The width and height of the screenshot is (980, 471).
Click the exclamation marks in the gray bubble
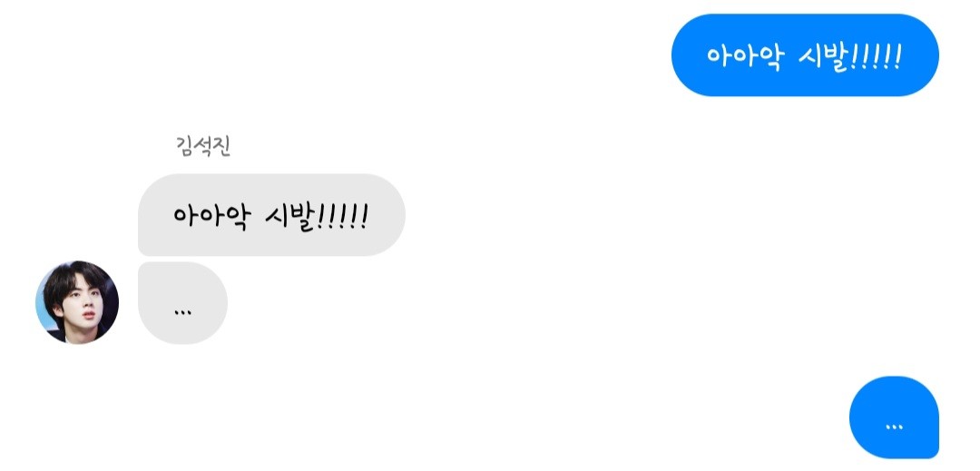342,216
